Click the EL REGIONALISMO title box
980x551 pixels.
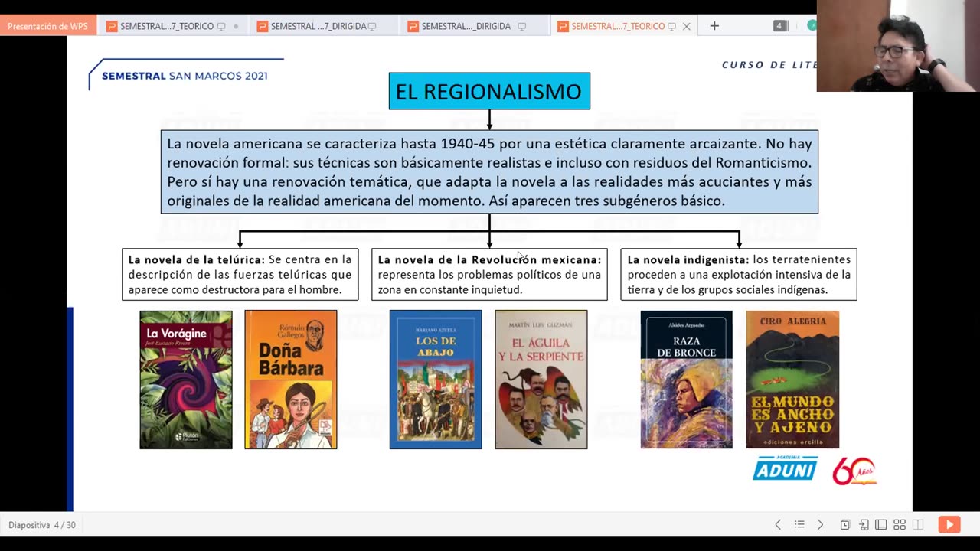click(489, 91)
